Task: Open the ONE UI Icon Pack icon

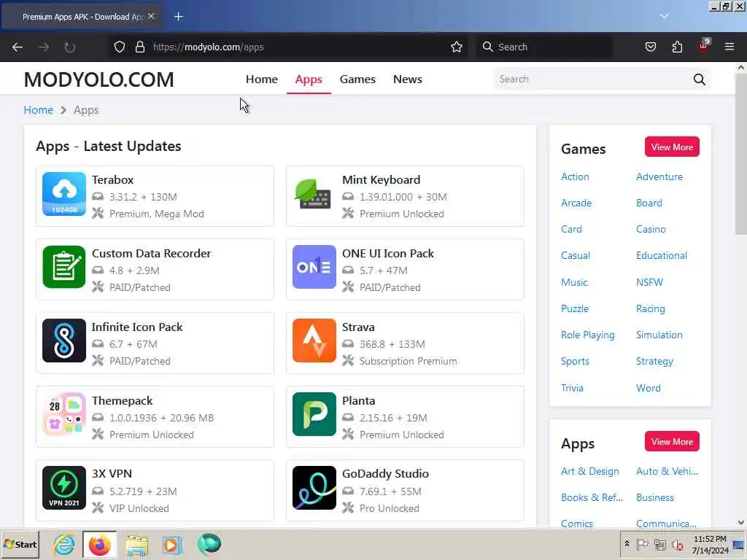Action: pyautogui.click(x=314, y=267)
